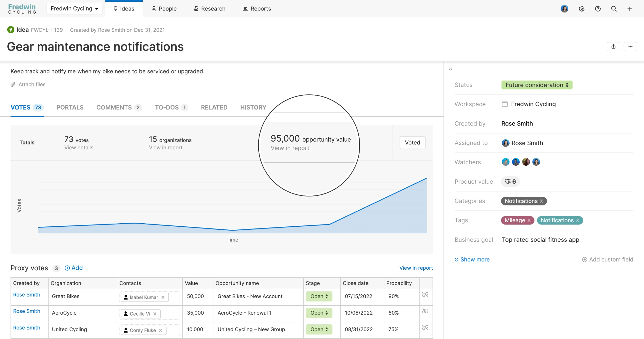
Task: Open the more options ellipsis menu
Action: click(630, 47)
